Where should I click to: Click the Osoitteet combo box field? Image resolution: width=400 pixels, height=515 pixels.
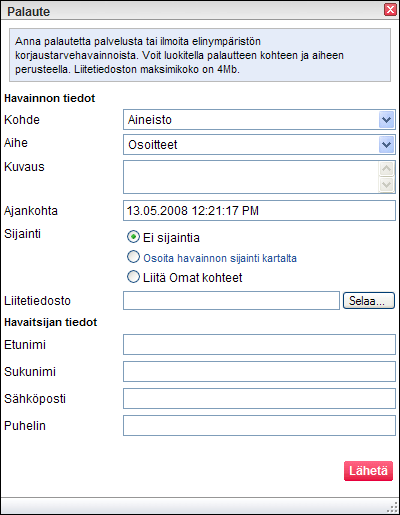[x=259, y=145]
